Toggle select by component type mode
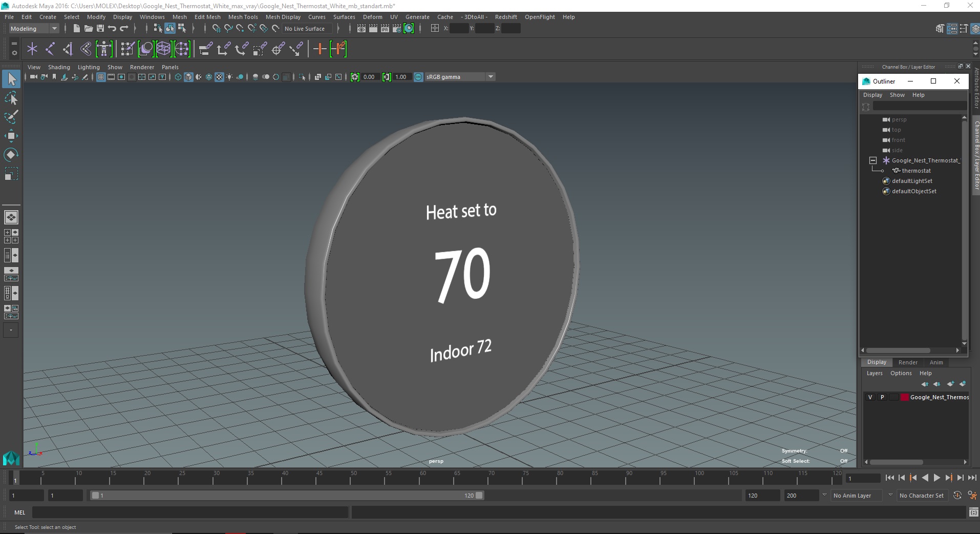The height and width of the screenshot is (534, 980). (181, 29)
